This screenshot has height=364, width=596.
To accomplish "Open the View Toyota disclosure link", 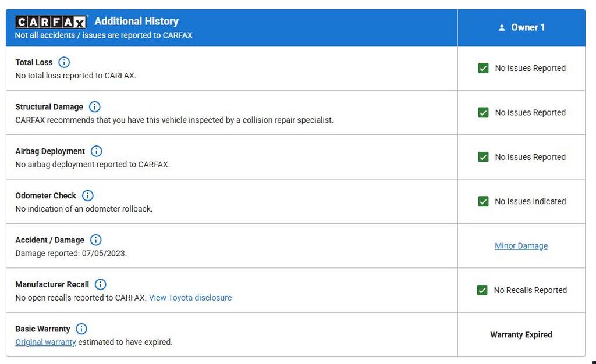I will 190,298.
